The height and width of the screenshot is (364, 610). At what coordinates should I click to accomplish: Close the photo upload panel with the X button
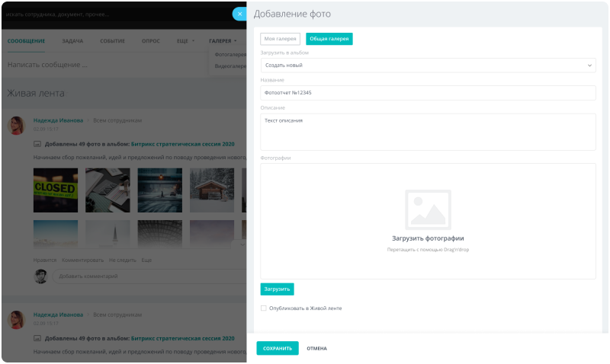[239, 14]
